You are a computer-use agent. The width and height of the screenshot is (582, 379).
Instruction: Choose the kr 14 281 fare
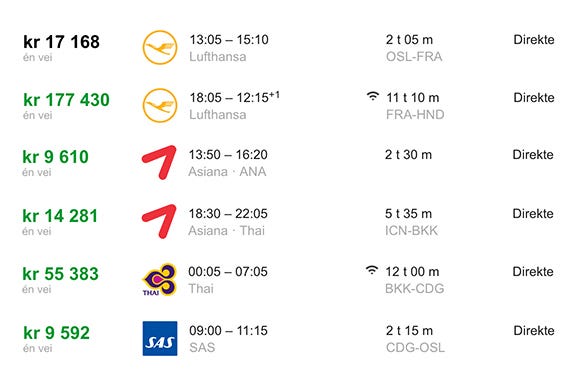[60, 216]
